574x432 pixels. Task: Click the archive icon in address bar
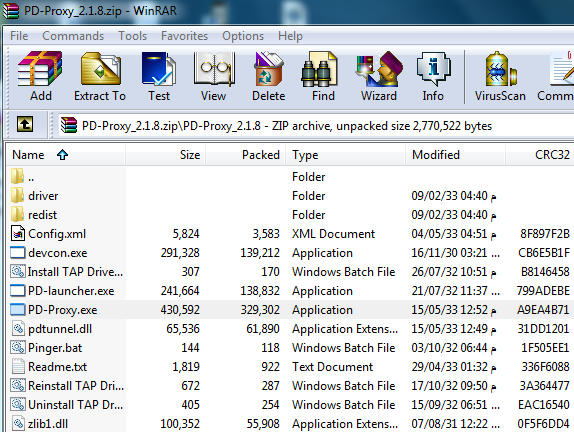[x=69, y=125]
